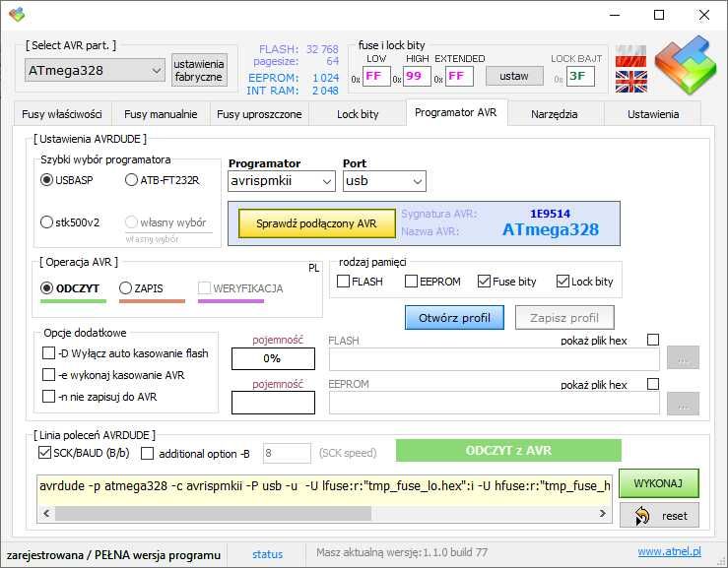The height and width of the screenshot is (568, 728).
Task: Toggle EEPROM pokaż plik hex checkbox
Action: (653, 384)
